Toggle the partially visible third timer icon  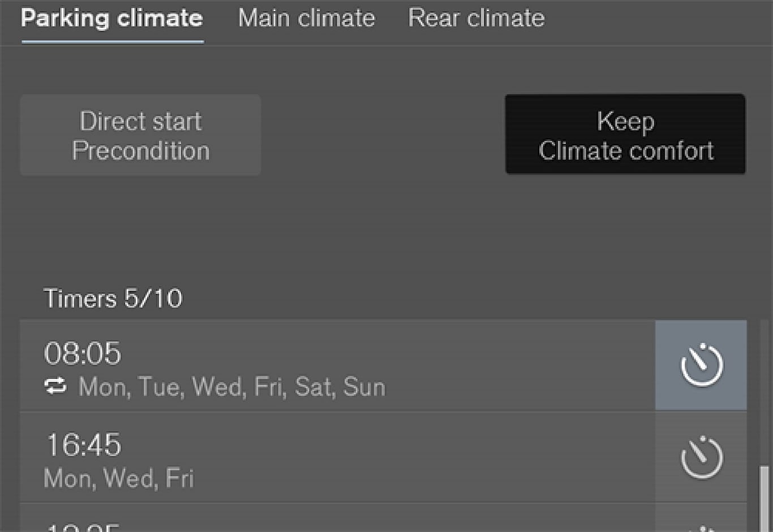coord(701,527)
